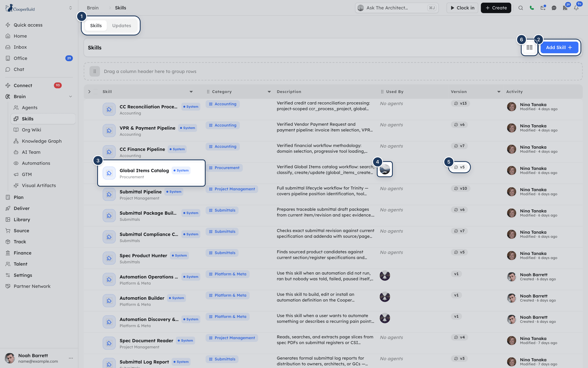Click the green phone call icon
588x368 pixels.
click(x=532, y=8)
